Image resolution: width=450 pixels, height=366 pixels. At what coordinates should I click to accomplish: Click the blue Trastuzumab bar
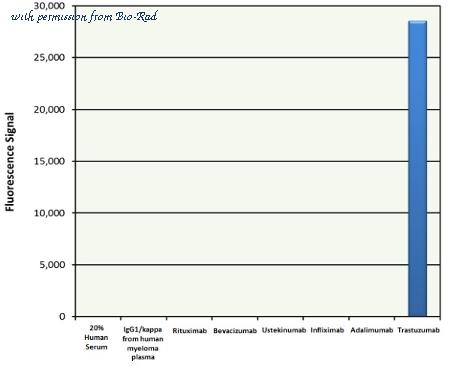tap(417, 168)
